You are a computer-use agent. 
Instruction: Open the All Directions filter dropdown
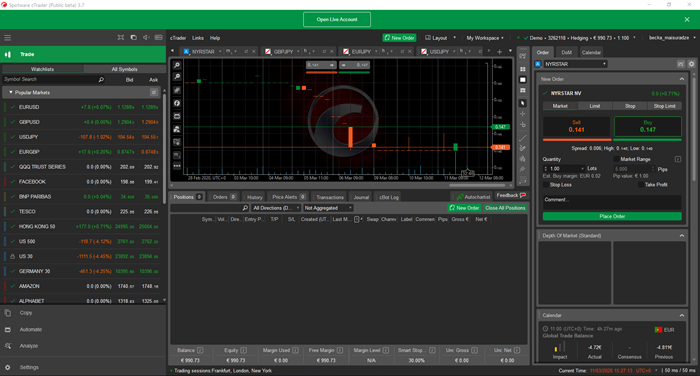[x=276, y=208]
